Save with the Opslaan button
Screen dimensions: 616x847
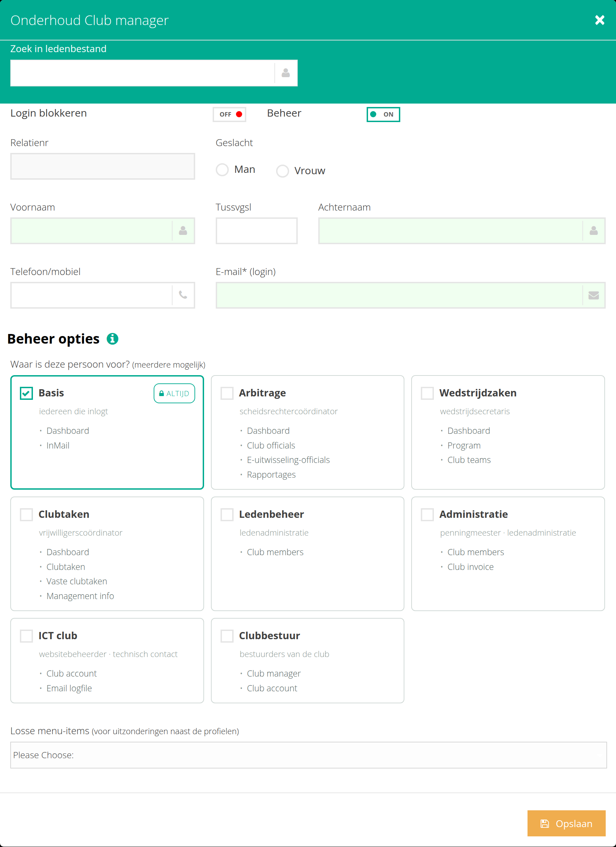(566, 823)
